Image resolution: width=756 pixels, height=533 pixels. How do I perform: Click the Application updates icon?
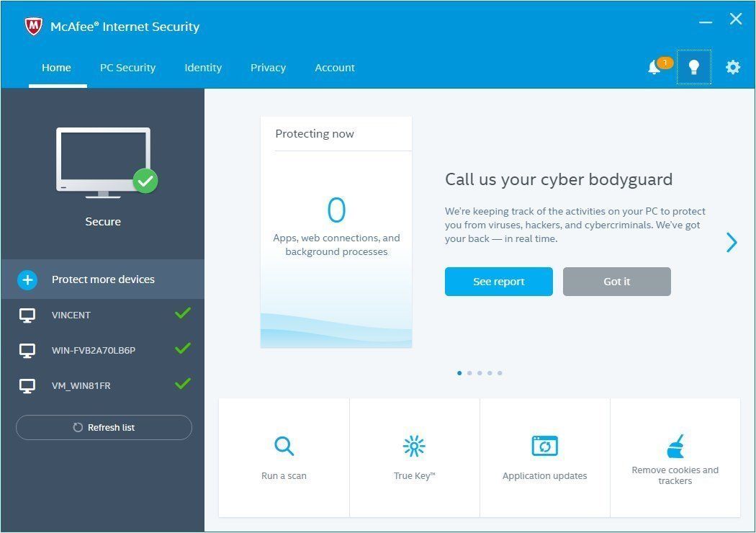[545, 446]
